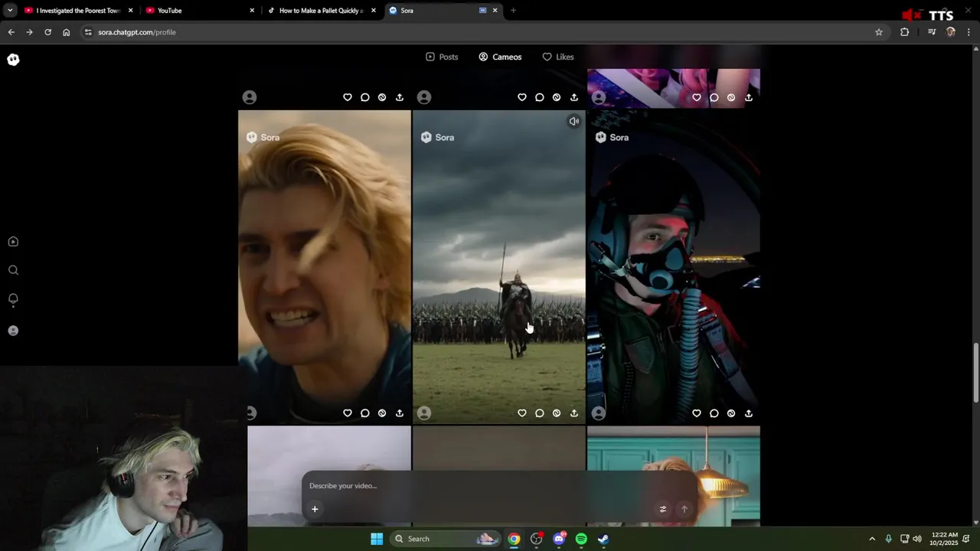Go to the browser home page

[x=66, y=32]
